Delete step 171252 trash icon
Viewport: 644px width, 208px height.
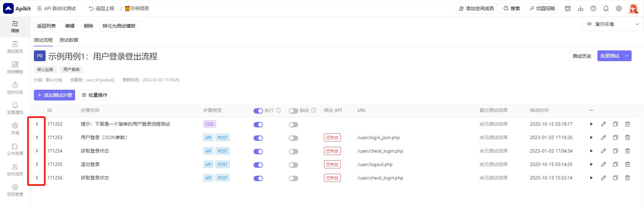tap(628, 124)
